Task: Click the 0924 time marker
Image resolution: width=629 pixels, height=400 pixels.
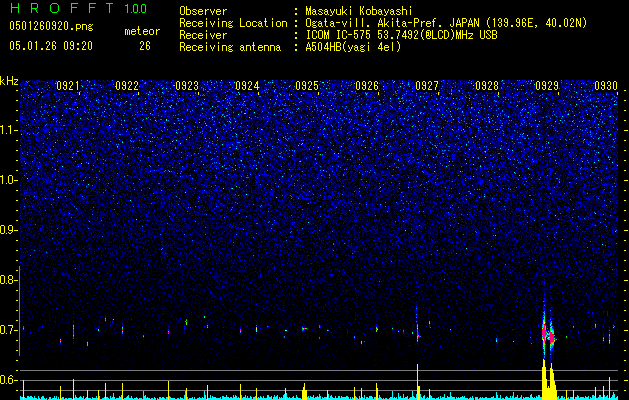Action: [247, 85]
